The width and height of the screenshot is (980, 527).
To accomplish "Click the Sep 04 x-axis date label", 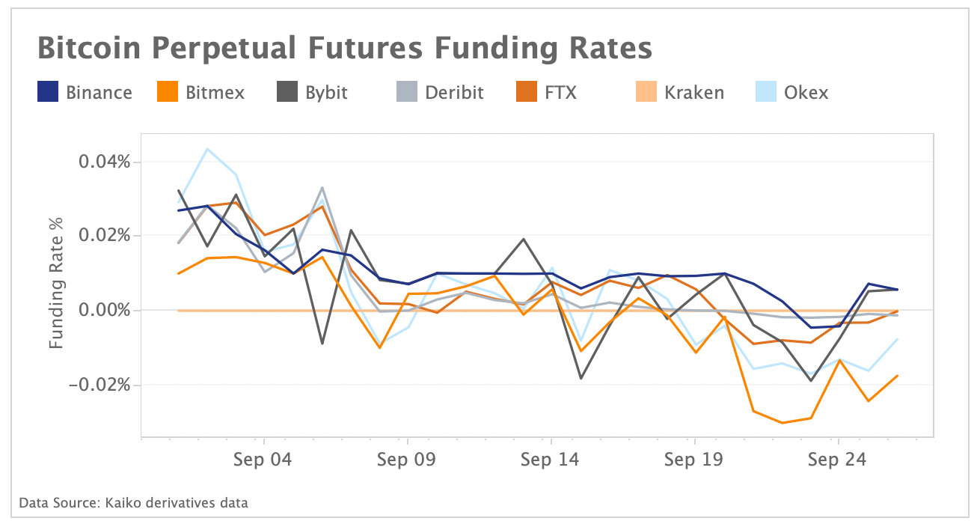I will coord(263,460).
